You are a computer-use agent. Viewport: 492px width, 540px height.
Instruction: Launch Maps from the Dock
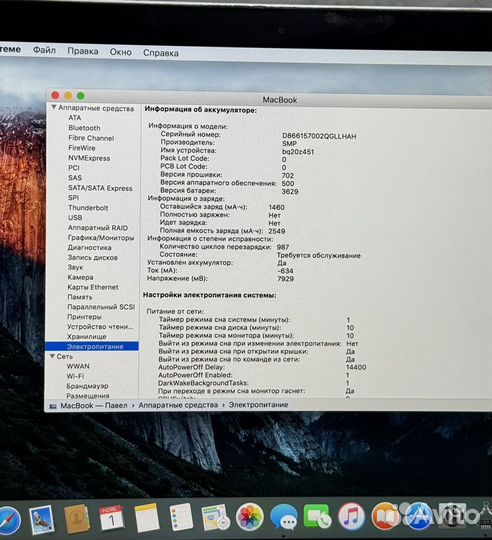click(x=216, y=517)
